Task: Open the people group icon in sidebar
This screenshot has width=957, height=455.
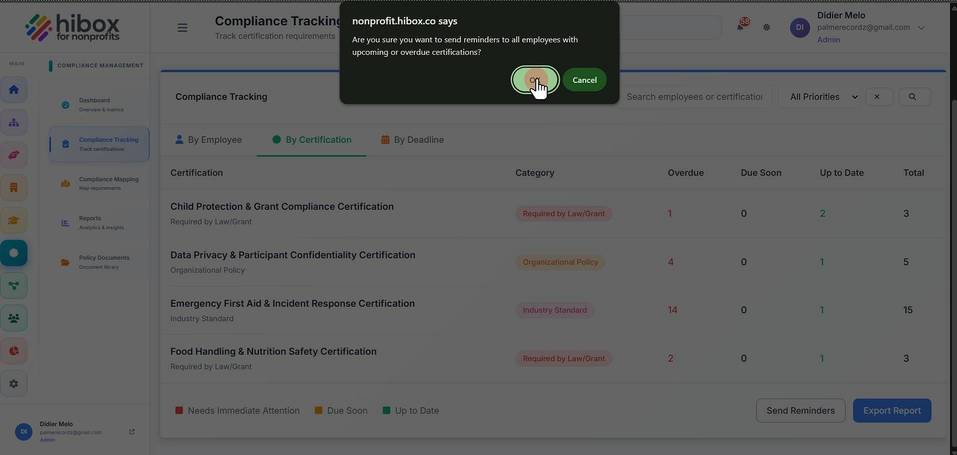Action: 13,318
